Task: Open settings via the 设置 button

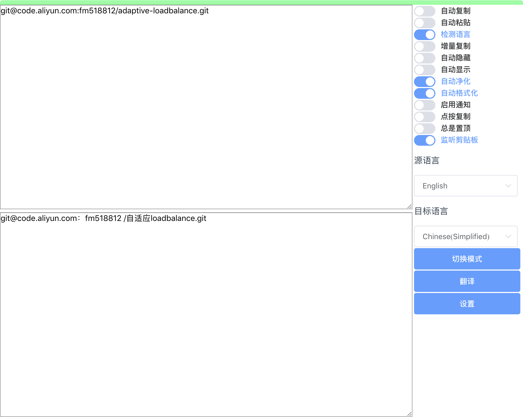Action: click(x=467, y=303)
